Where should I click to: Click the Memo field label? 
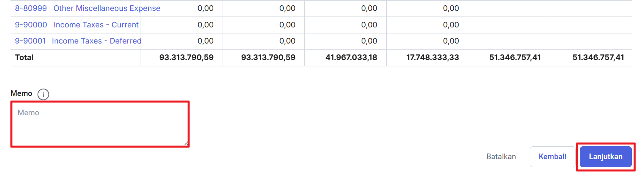(21, 93)
